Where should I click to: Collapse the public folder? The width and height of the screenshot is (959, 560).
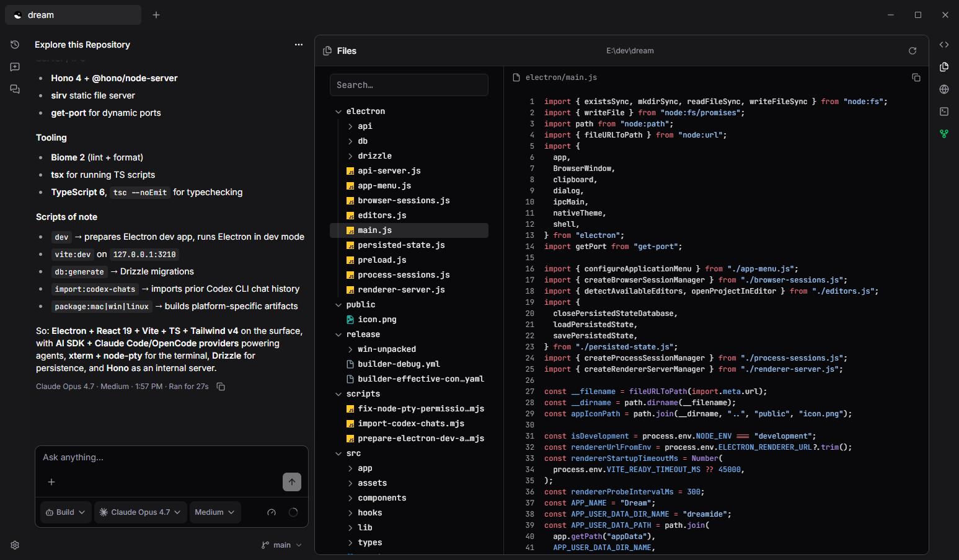(x=409, y=305)
